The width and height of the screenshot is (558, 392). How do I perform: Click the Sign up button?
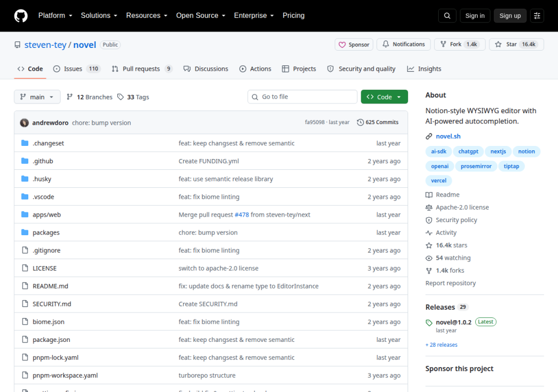510,16
